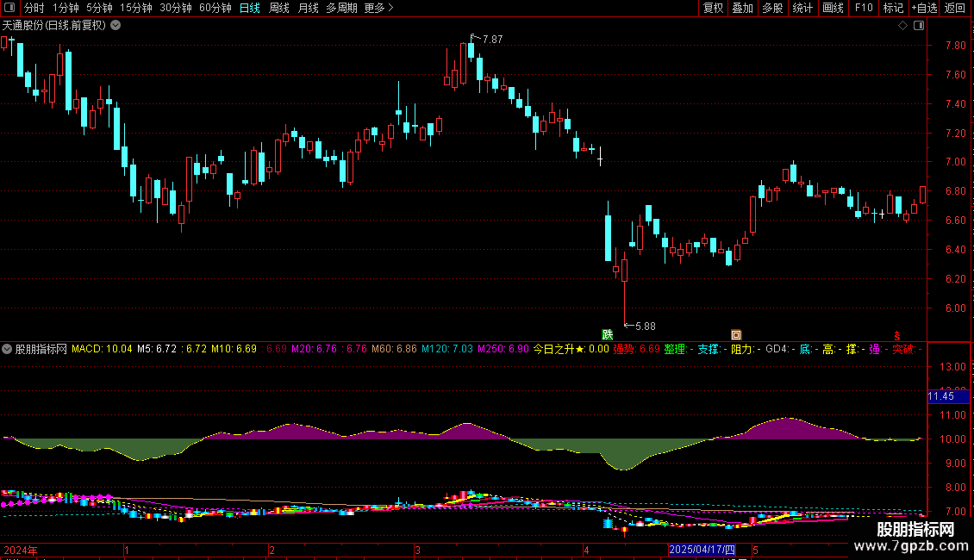Screen dimensions: 974x560
Task: Switch to the 周线 weekly chart tab
Action: pos(279,8)
